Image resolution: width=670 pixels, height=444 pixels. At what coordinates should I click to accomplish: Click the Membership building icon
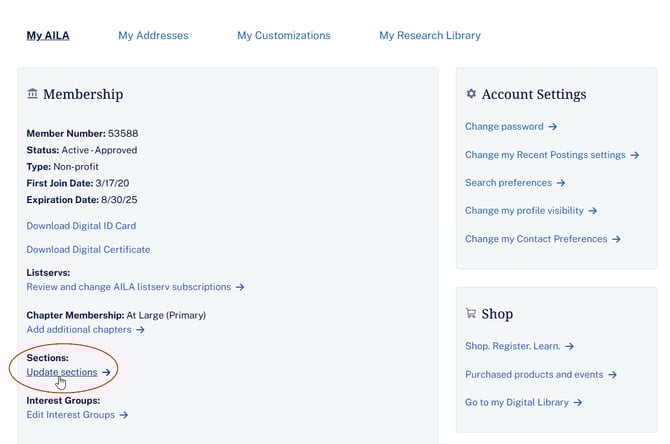point(33,94)
